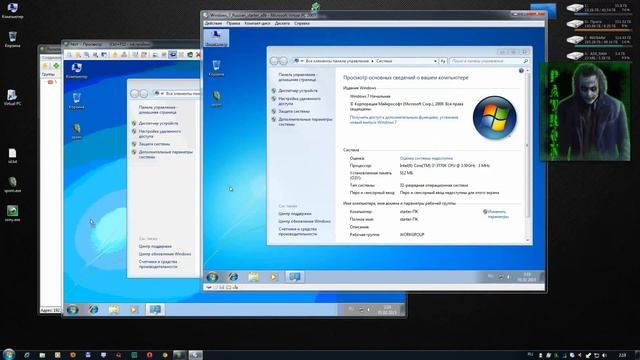Click Forward arrow in Virtual PC System window
The width and height of the screenshot is (640, 360).
pos(283,61)
